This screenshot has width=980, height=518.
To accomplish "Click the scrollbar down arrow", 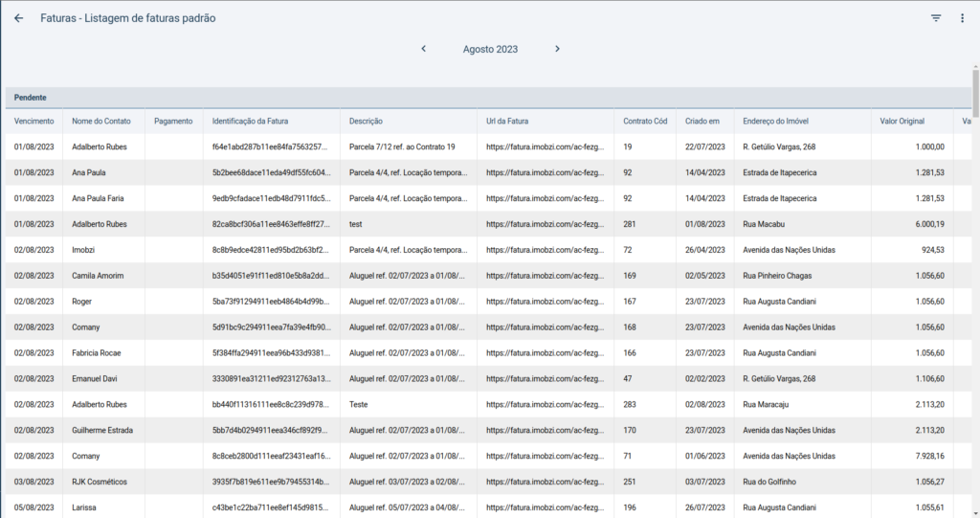I will tap(975, 513).
